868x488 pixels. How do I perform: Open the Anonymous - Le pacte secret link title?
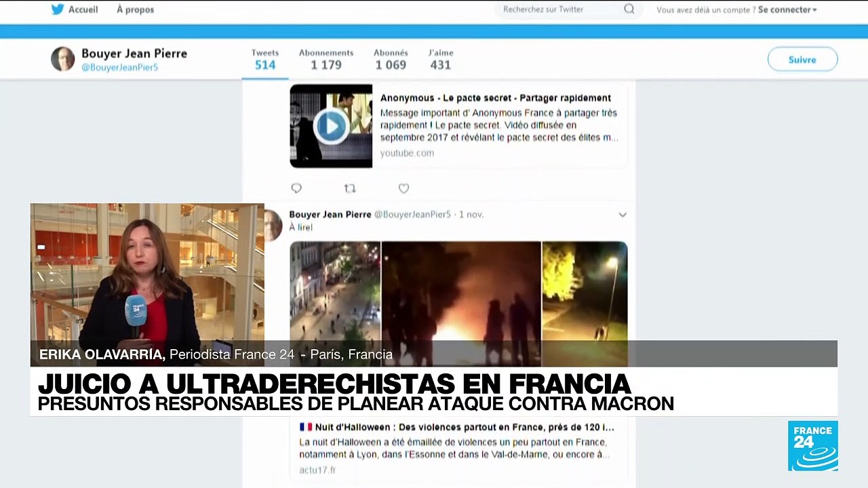click(496, 98)
